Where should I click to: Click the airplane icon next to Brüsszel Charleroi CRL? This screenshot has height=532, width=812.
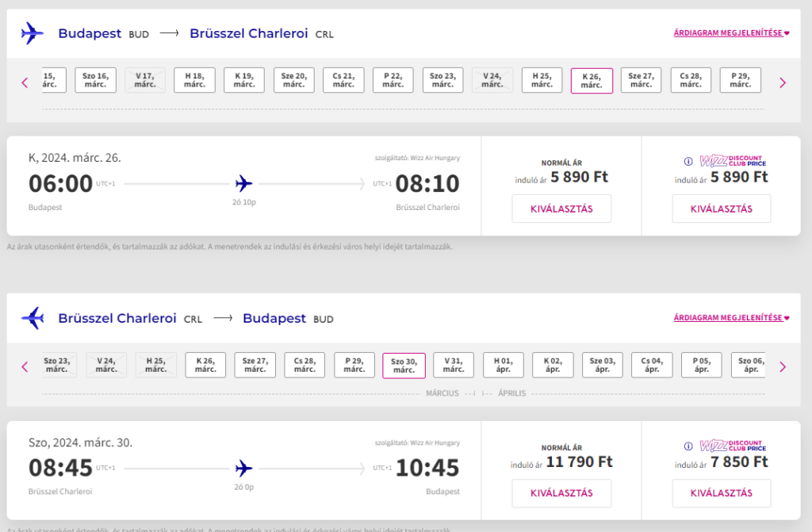coord(33,318)
